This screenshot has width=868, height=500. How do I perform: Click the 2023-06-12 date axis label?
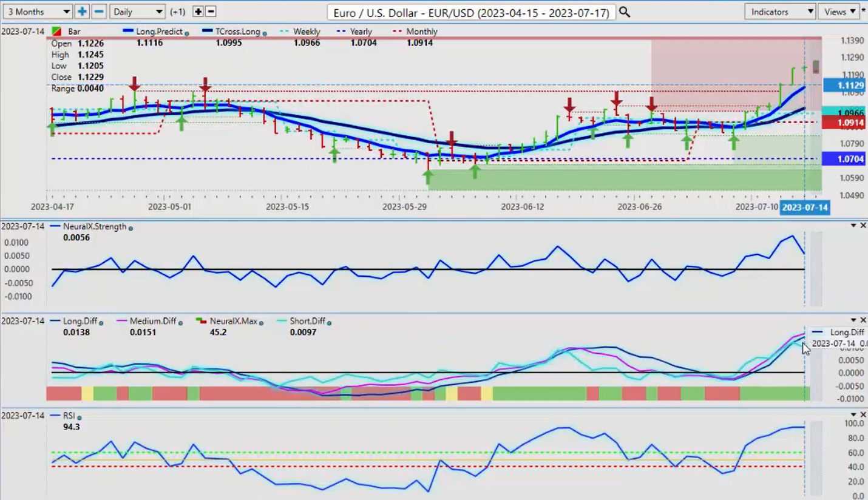522,207
